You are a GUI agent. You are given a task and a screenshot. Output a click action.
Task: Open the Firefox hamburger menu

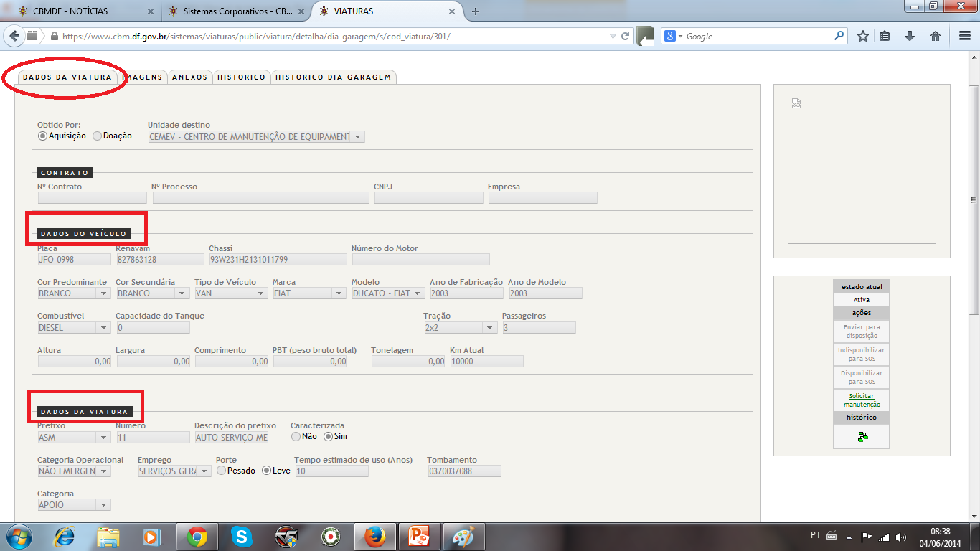click(x=964, y=36)
